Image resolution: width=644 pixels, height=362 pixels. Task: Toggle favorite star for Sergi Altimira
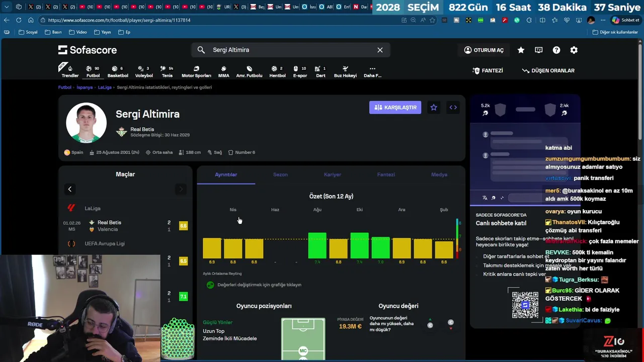[434, 107]
